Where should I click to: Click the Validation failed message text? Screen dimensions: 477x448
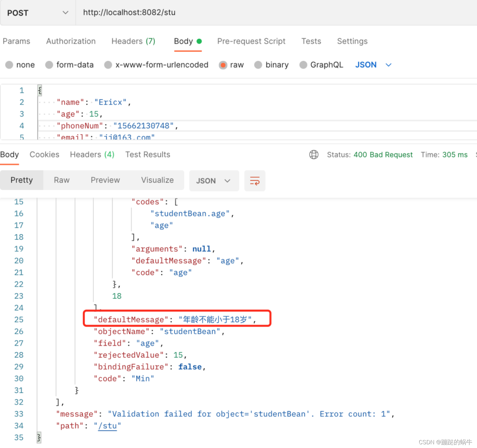pyautogui.click(x=249, y=414)
